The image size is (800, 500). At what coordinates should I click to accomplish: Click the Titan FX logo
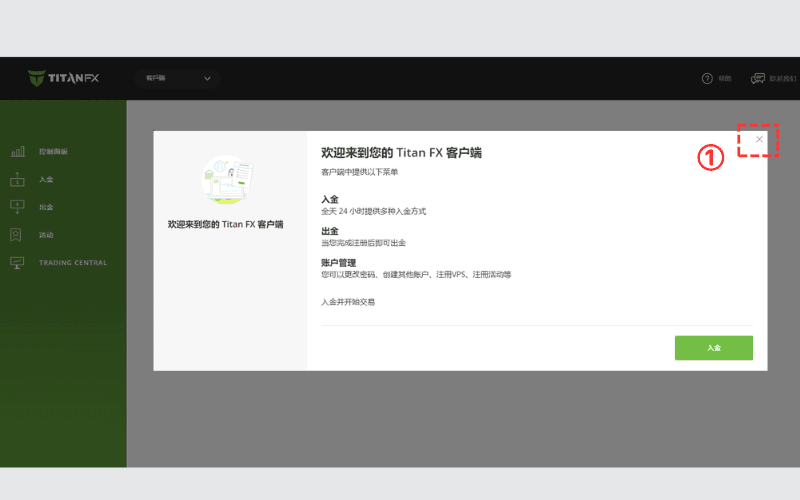pyautogui.click(x=63, y=78)
